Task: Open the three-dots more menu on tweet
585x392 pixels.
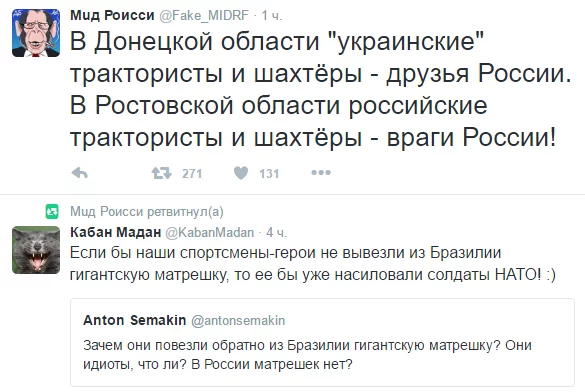Action: [x=321, y=173]
